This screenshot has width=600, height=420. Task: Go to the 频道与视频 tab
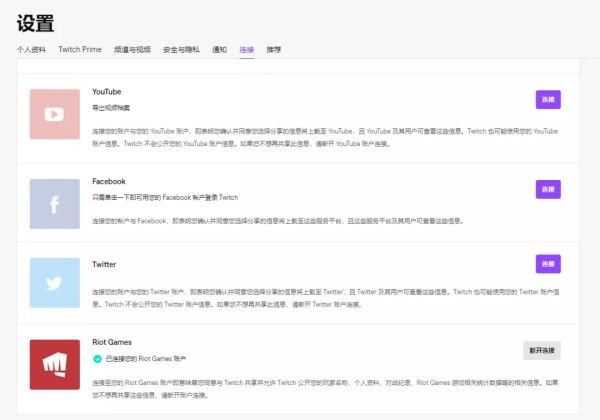132,49
